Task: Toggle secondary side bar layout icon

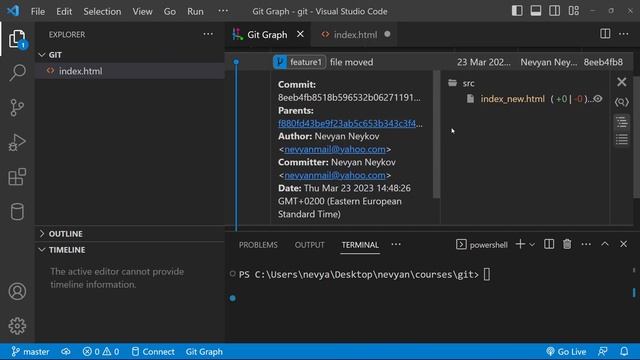Action: [555, 11]
